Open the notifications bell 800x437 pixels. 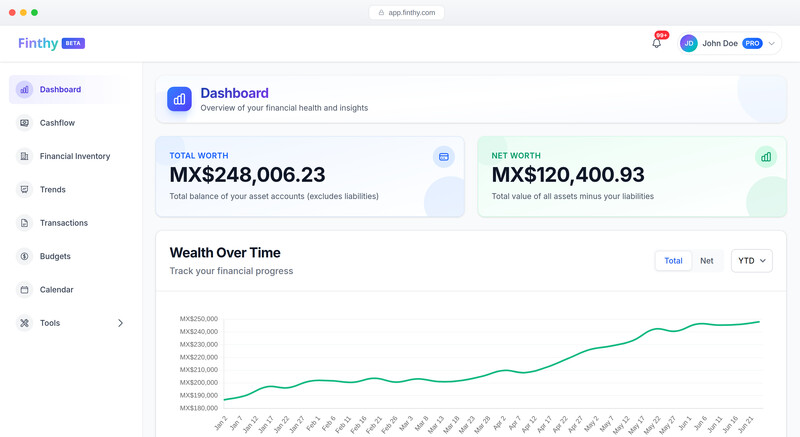coord(657,43)
